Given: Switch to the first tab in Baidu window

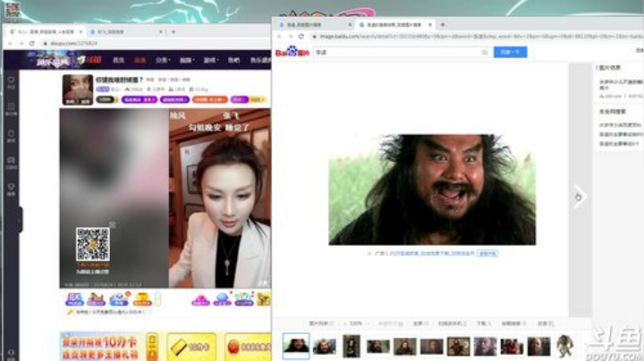Looking at the screenshot, I should click(314, 25).
